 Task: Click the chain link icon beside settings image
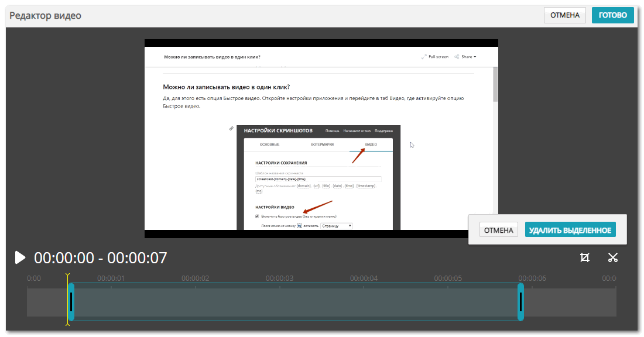click(x=232, y=128)
